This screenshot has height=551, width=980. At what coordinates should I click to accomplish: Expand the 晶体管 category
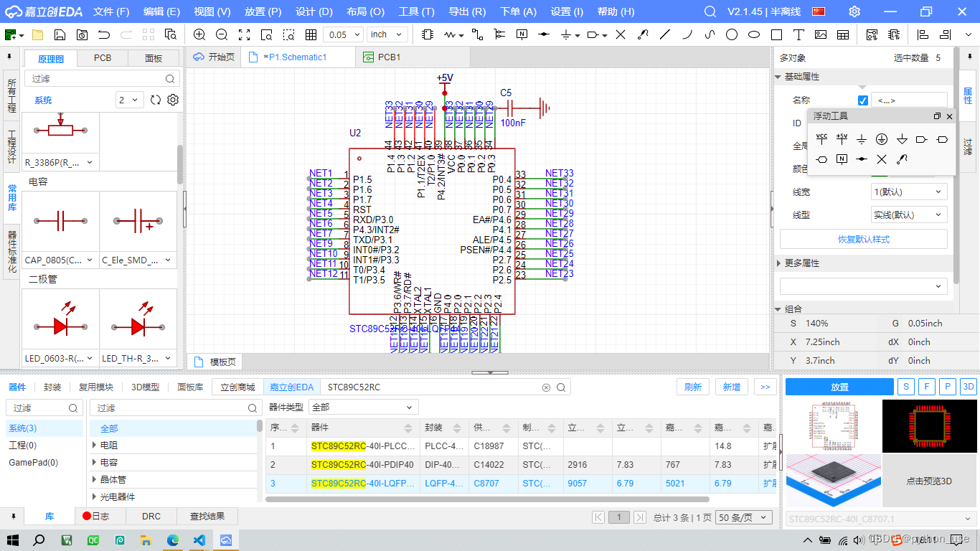pyautogui.click(x=95, y=480)
